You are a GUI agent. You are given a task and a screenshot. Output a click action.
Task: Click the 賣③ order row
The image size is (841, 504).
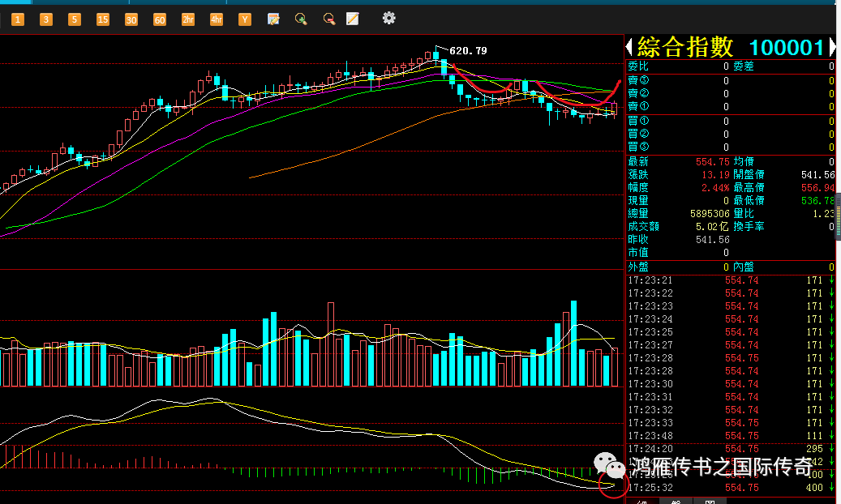point(731,80)
